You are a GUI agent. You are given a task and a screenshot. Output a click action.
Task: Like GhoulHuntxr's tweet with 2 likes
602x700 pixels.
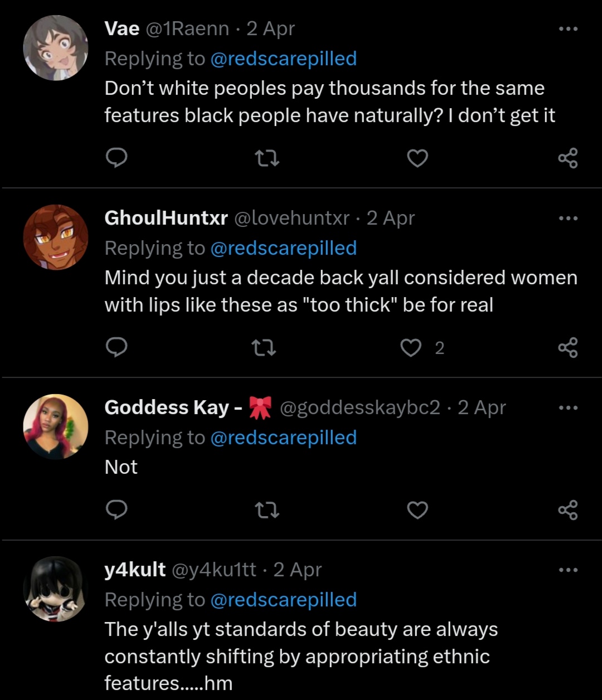pyautogui.click(x=411, y=348)
